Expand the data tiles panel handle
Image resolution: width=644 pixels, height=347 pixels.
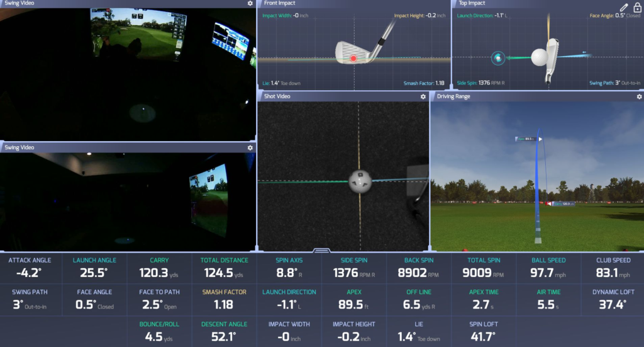point(321,250)
